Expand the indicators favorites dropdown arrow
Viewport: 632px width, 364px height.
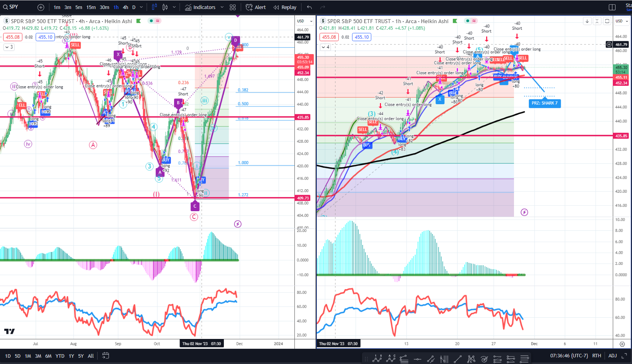[x=222, y=7]
